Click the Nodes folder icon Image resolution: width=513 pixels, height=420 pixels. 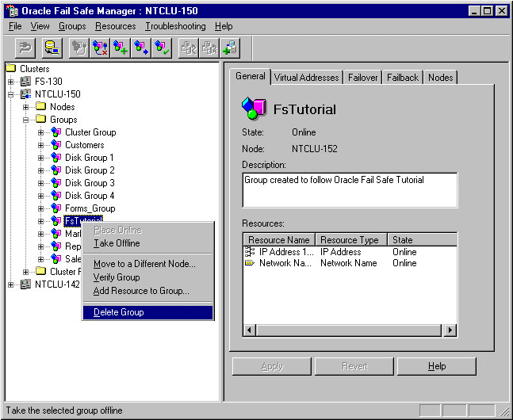[40, 106]
